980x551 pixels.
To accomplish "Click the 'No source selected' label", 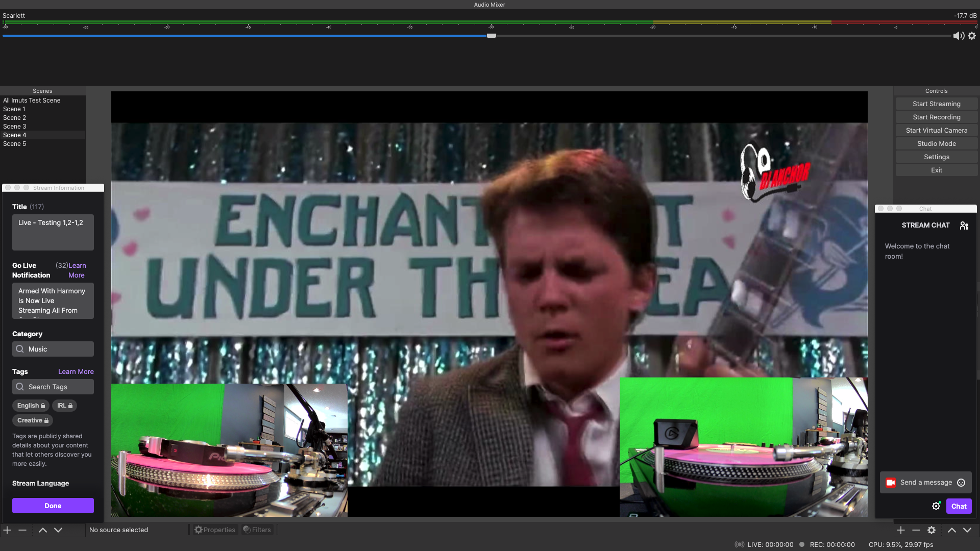I will pyautogui.click(x=118, y=530).
